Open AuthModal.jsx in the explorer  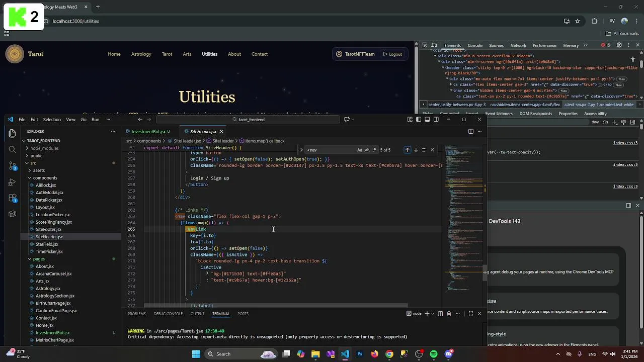coord(49,193)
